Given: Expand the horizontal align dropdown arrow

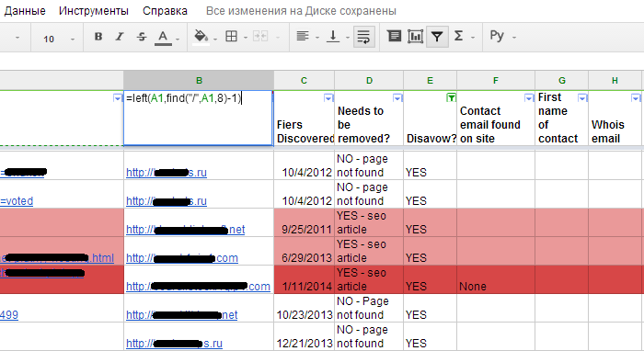Looking at the screenshot, I should point(317,38).
